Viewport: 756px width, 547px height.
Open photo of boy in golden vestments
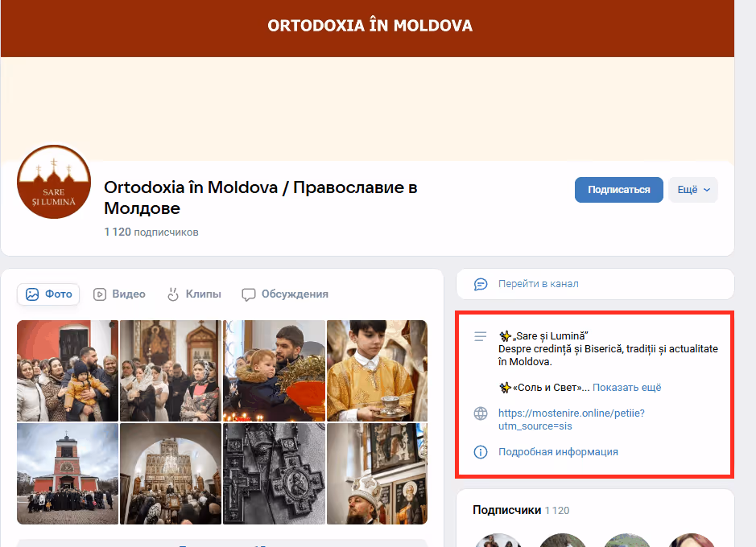[x=377, y=371]
